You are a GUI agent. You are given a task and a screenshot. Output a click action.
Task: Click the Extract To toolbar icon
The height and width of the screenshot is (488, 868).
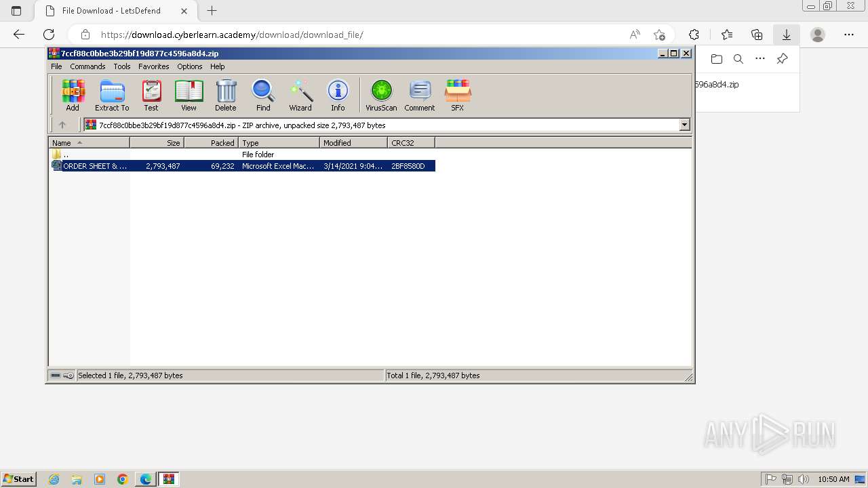point(112,95)
